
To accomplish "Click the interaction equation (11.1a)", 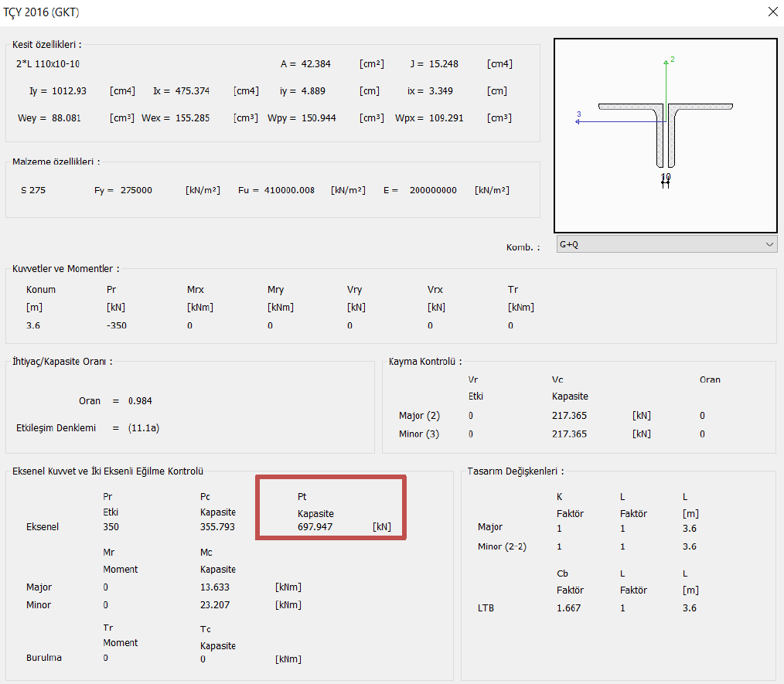I will coord(144,427).
